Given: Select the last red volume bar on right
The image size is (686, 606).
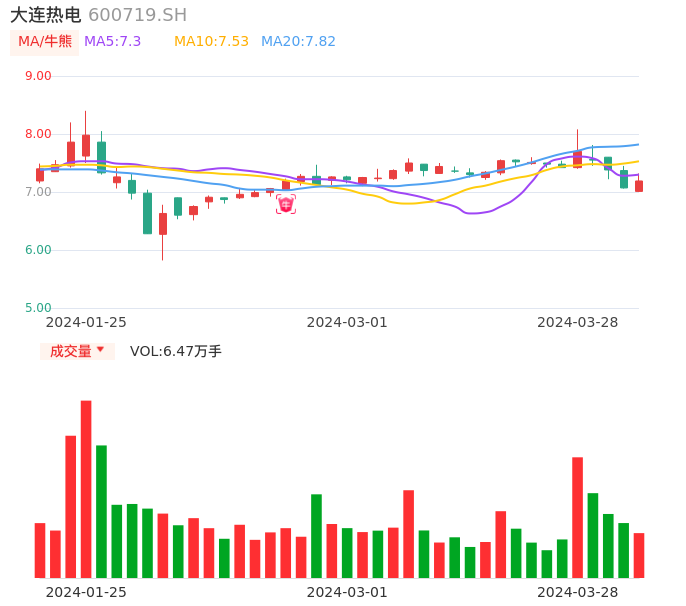Looking at the screenshot, I should pos(639,555).
